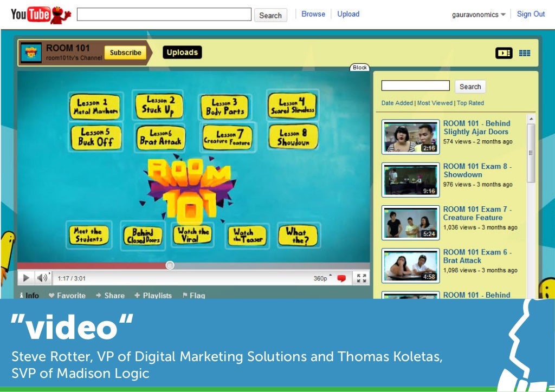Select Lesson 6 Brat Attack

[160, 138]
